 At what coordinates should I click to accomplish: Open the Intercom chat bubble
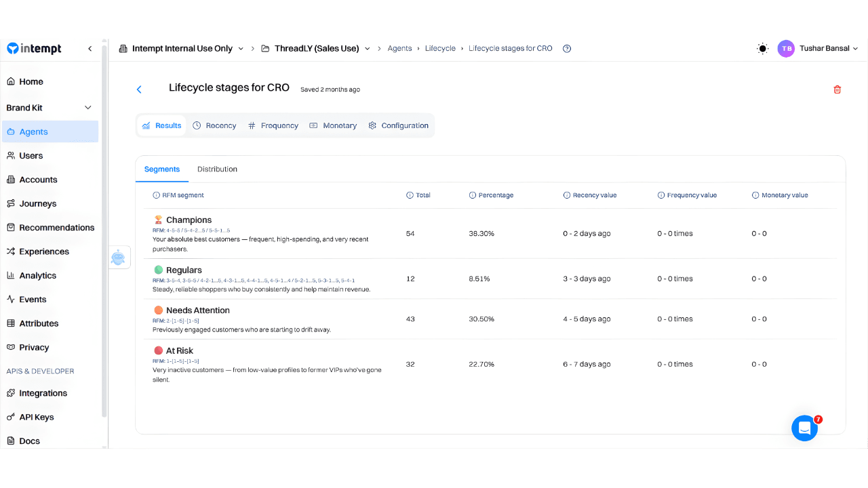pos(804,428)
